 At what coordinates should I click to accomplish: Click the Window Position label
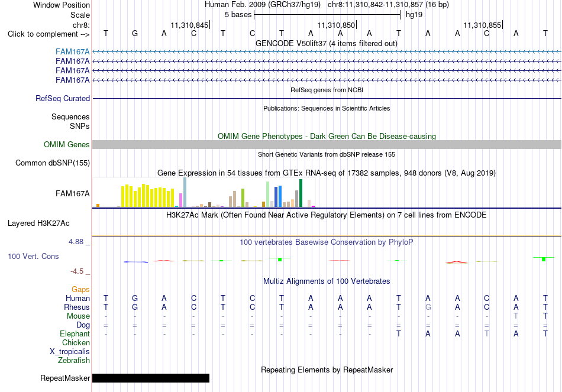(x=62, y=5)
